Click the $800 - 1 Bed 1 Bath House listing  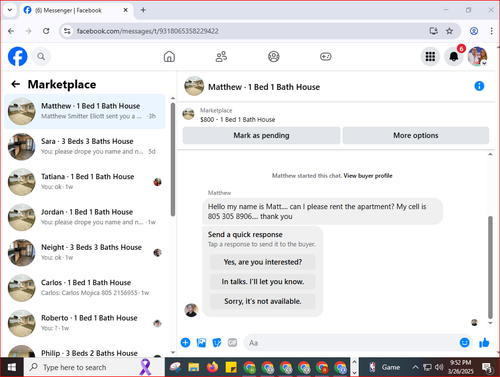(x=237, y=119)
